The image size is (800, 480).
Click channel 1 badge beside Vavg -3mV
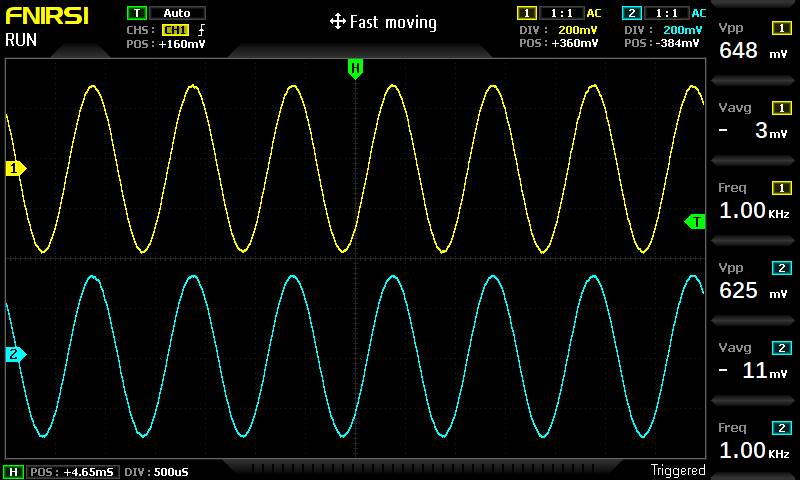[782, 108]
